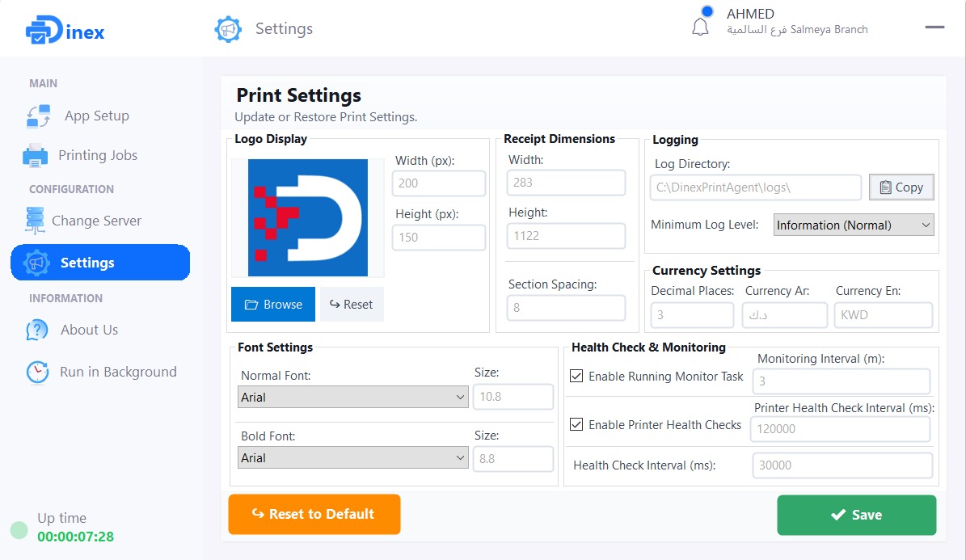The height and width of the screenshot is (560, 966).
Task: Click Reset to Default button
Action: pyautogui.click(x=314, y=515)
